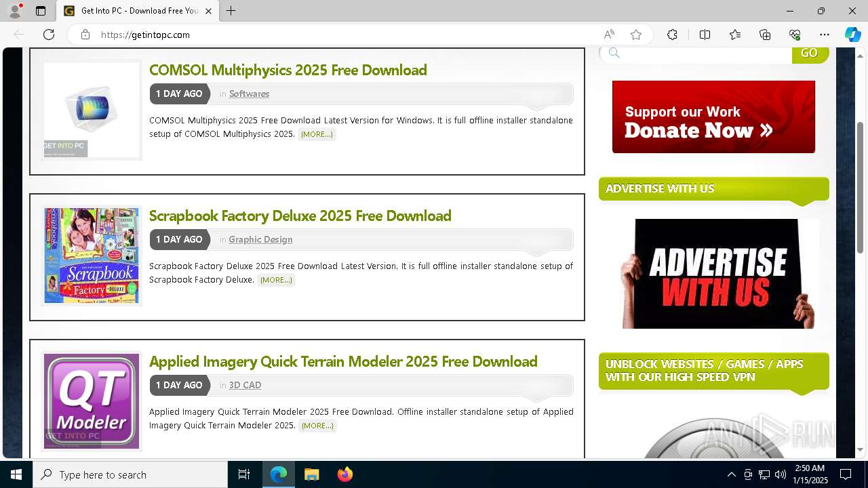Click the network tray icon
The image size is (868, 488).
point(764,474)
